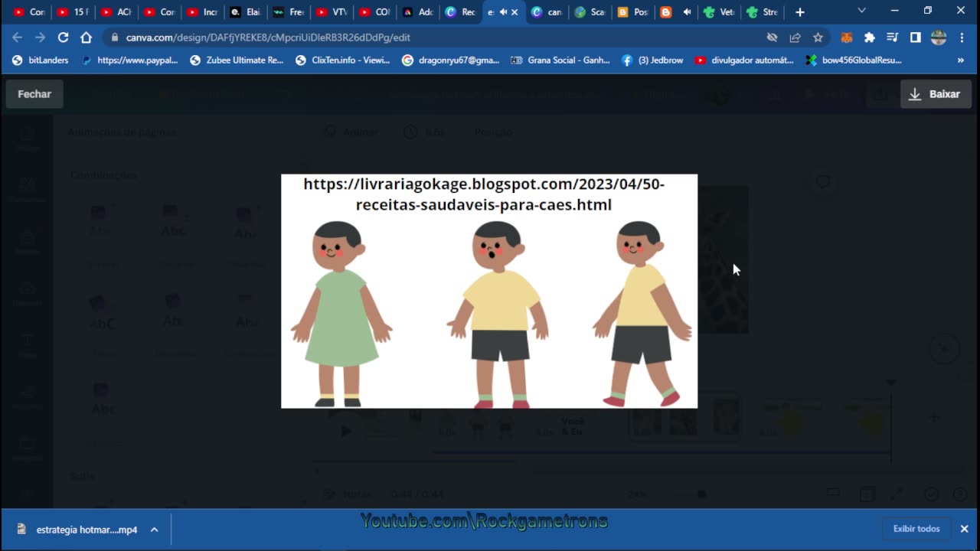
Task: Open the dragonryu67@gma... bookmark
Action: point(451,60)
